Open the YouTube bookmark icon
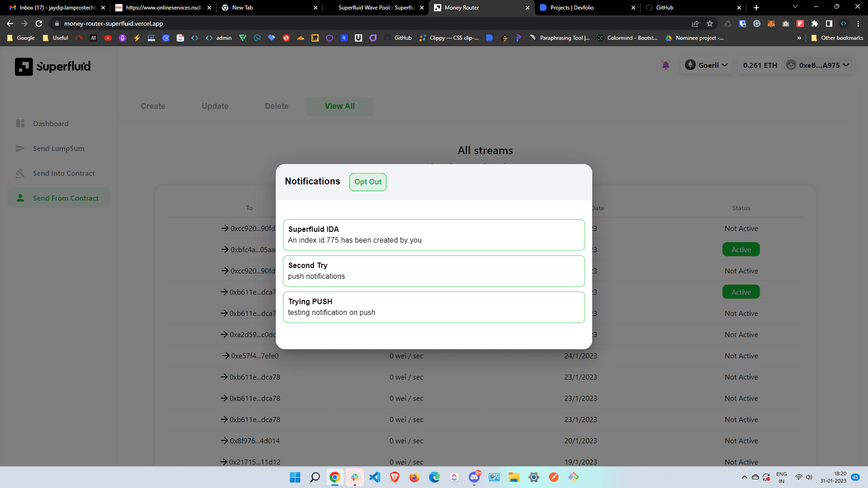868x488 pixels. (108, 38)
